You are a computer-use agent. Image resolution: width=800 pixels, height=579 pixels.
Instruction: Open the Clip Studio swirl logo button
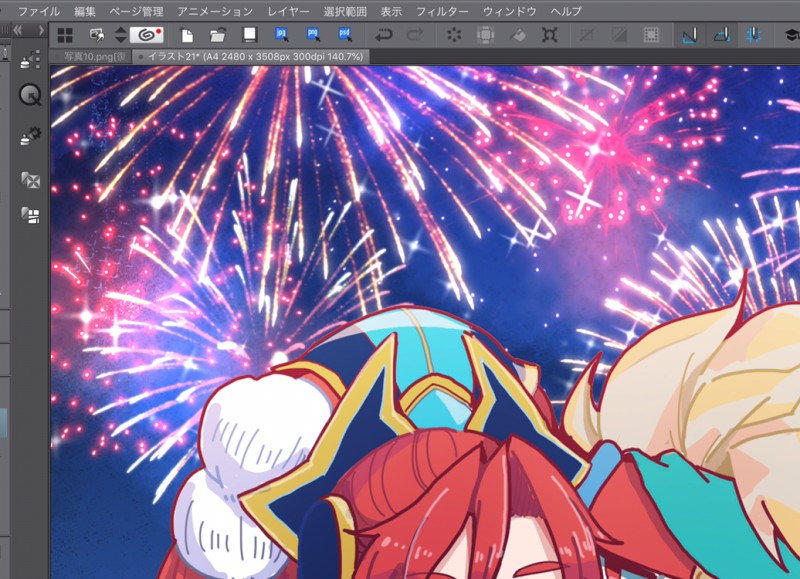pos(146,35)
